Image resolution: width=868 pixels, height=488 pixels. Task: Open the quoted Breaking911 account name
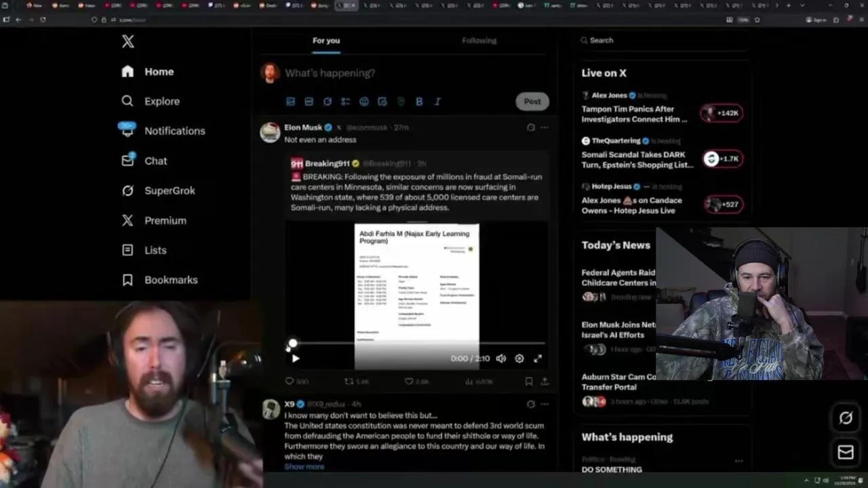327,163
